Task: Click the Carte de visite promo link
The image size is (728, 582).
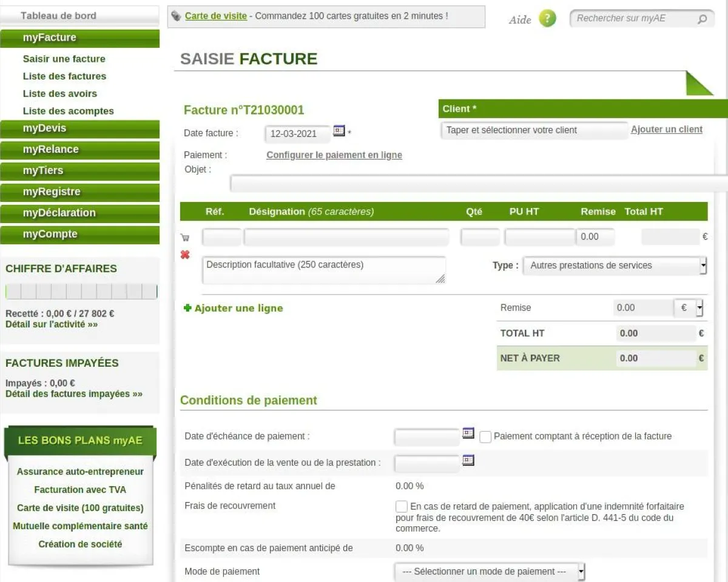Action: point(216,16)
